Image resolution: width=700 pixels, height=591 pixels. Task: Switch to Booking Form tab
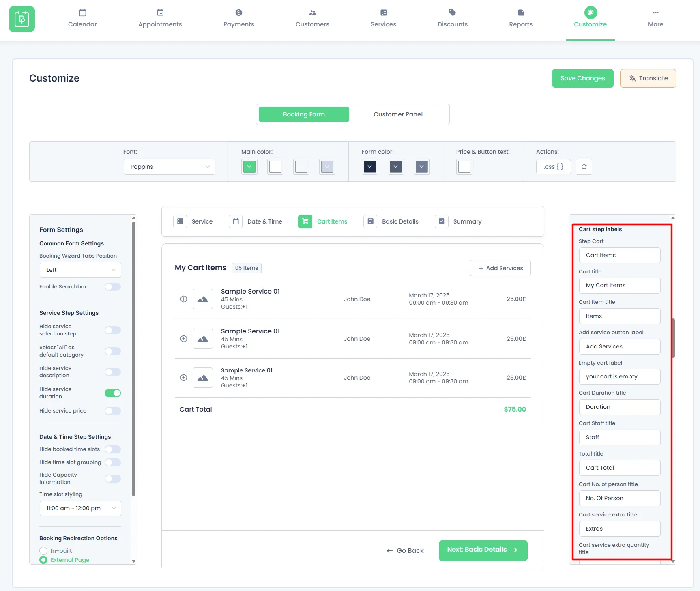coord(304,114)
